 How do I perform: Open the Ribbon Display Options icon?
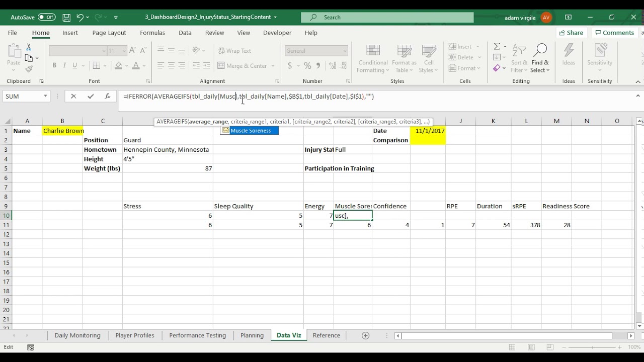coord(568,17)
